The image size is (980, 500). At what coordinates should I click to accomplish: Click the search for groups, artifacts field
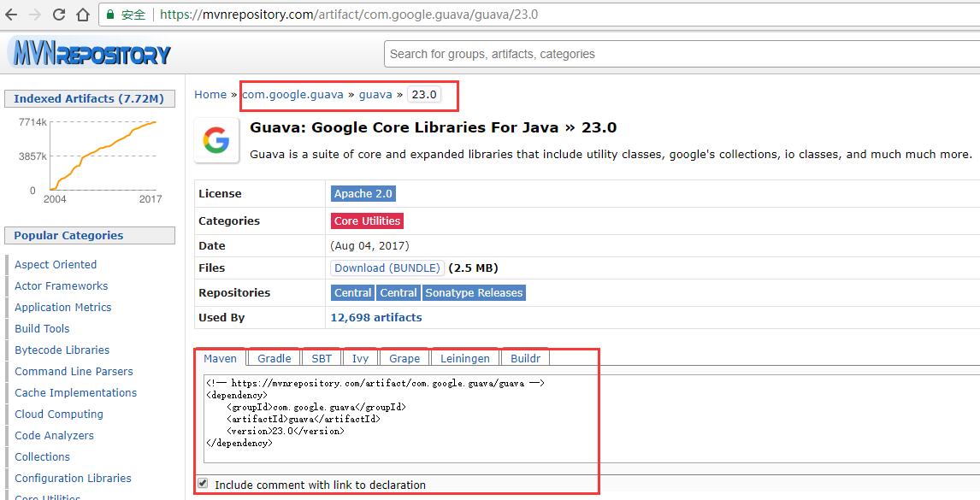[682, 54]
